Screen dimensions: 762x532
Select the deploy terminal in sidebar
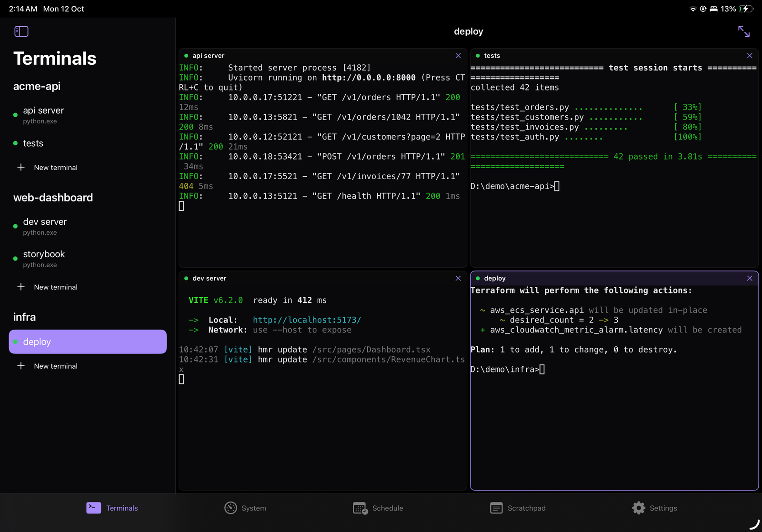click(x=88, y=342)
